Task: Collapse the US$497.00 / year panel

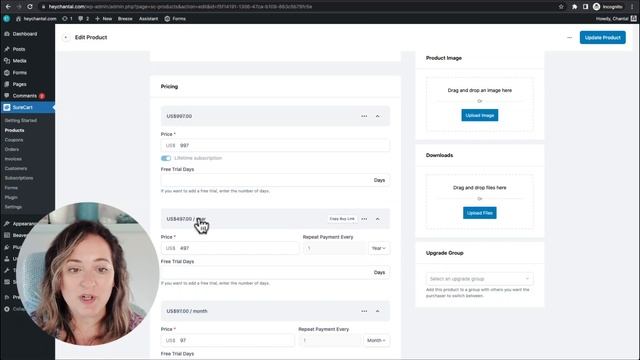Action: point(378,219)
